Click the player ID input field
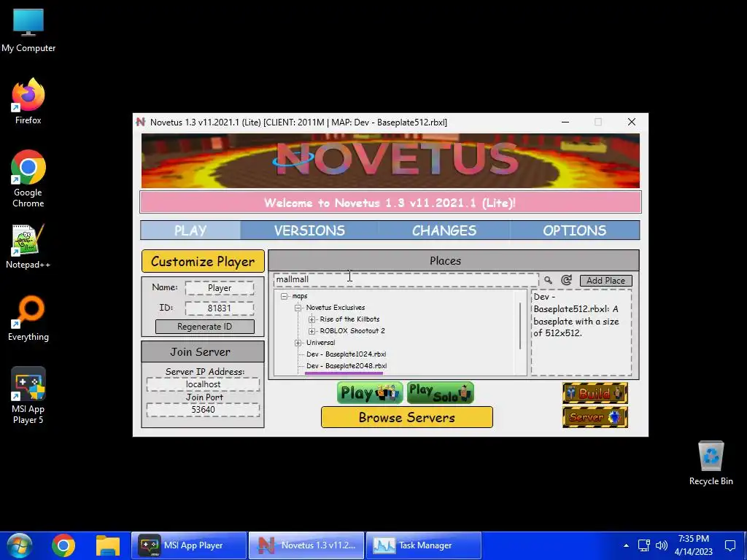 220,308
